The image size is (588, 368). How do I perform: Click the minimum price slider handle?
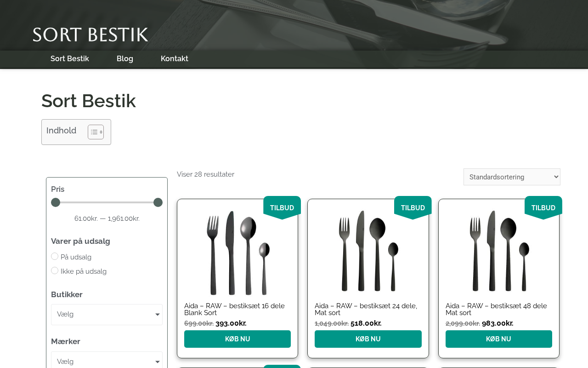56,202
